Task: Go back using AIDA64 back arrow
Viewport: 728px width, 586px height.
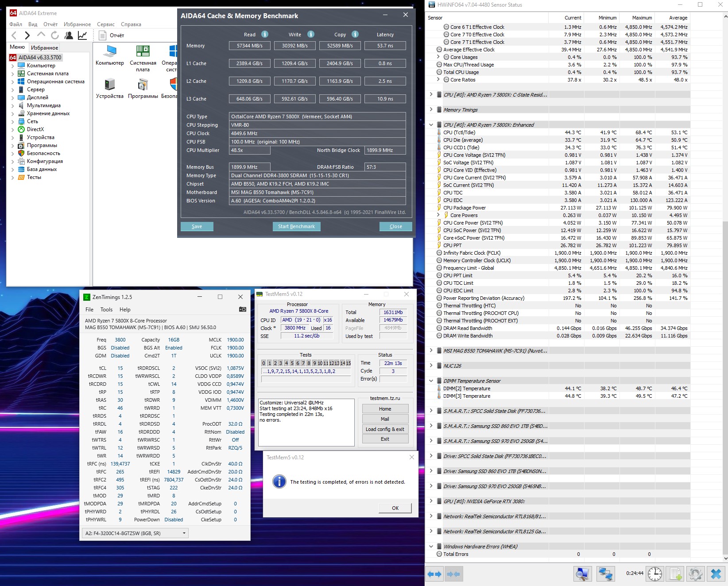Action: point(14,35)
